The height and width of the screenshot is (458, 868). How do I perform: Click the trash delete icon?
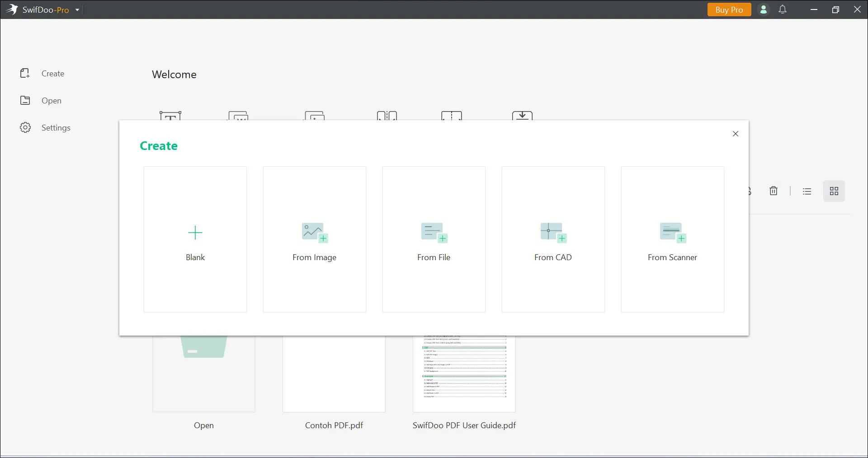pyautogui.click(x=774, y=191)
